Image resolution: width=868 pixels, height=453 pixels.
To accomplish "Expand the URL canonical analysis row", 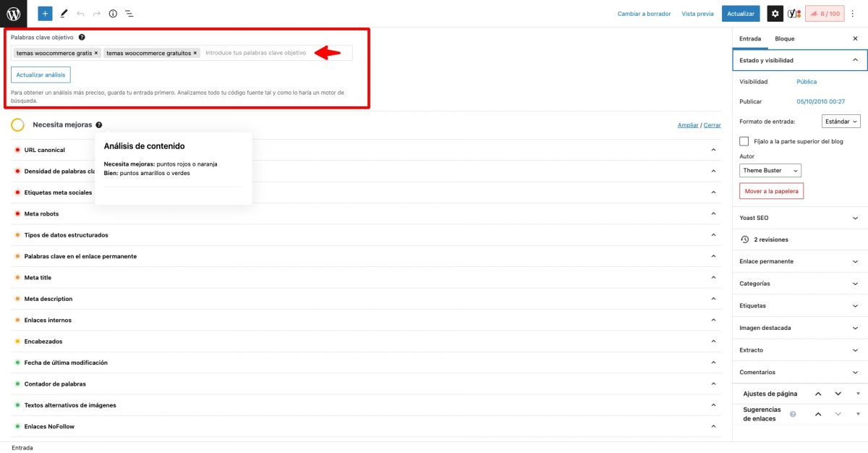I will 713,150.
